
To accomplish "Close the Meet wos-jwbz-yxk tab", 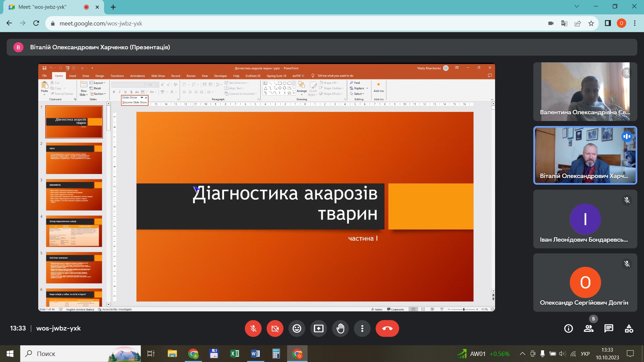I will click(97, 7).
